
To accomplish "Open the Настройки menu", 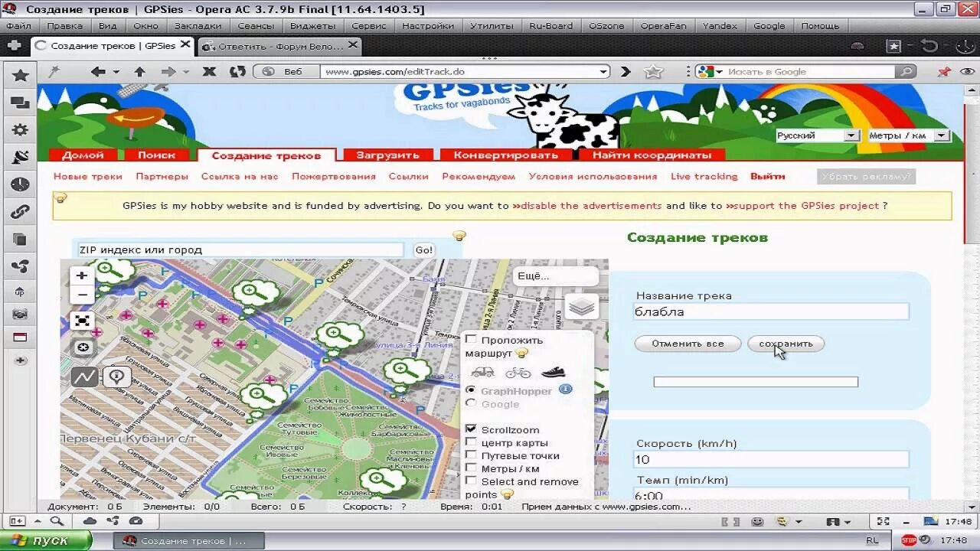I will [428, 25].
